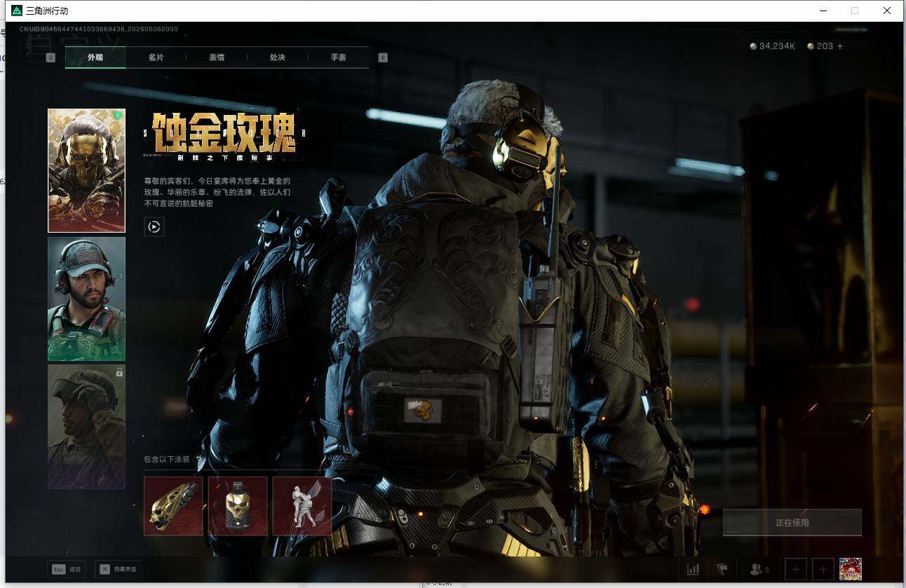Select the locked helmet operator skin

pos(86,426)
